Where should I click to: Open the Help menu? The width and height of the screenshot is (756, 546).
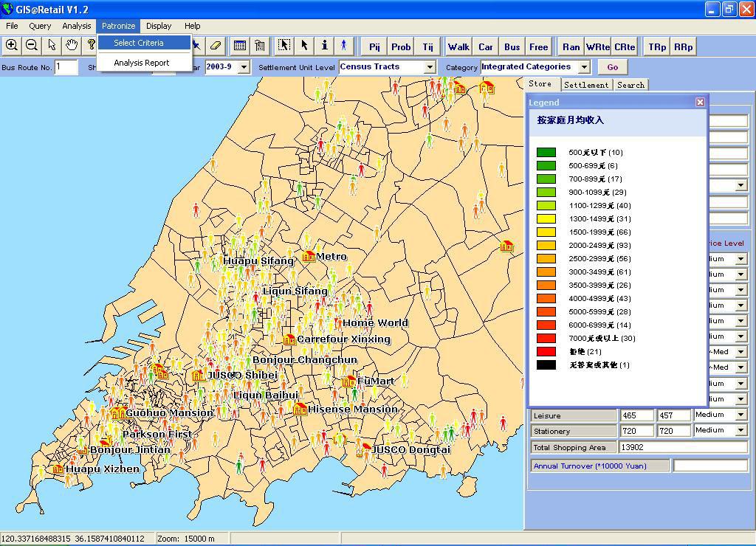tap(193, 26)
